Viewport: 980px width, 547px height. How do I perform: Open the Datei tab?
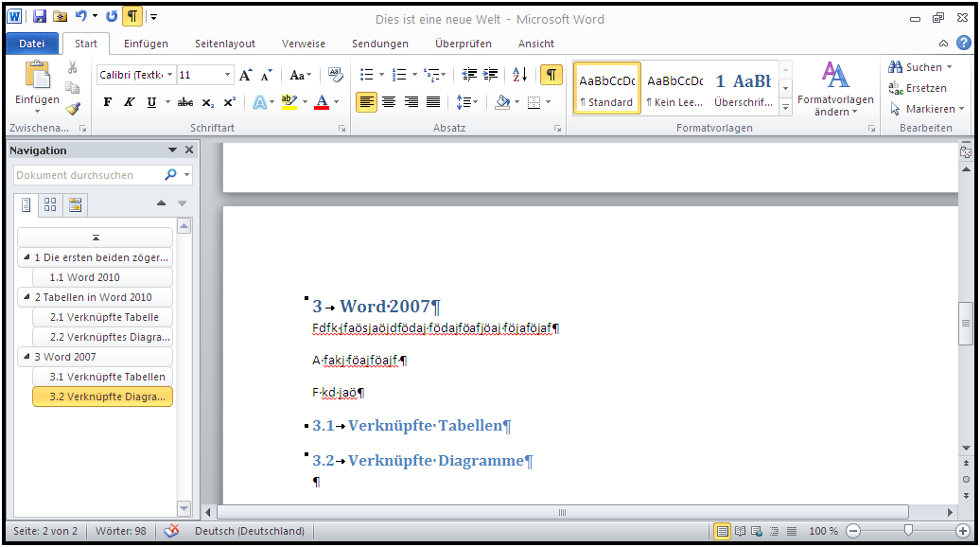pos(32,44)
